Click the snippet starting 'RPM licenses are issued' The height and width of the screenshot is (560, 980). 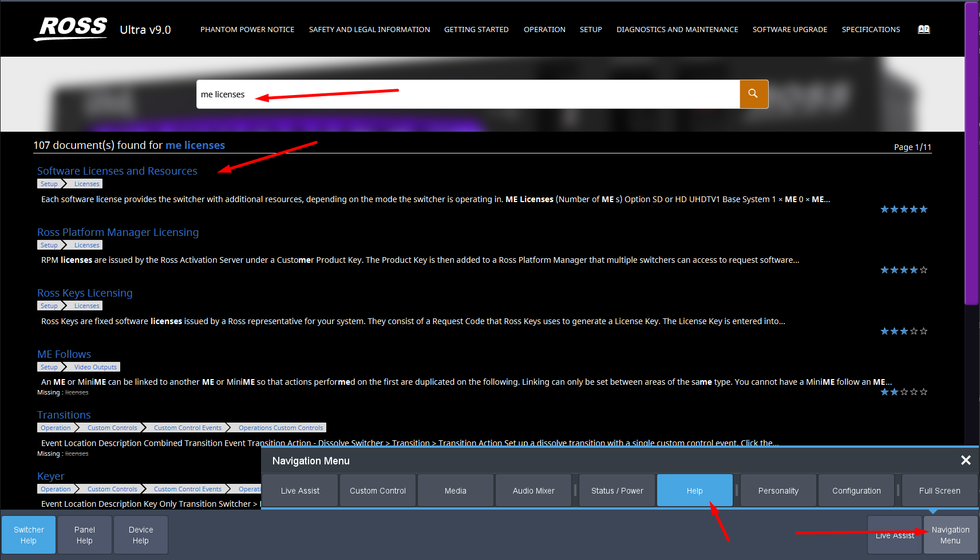(x=420, y=260)
